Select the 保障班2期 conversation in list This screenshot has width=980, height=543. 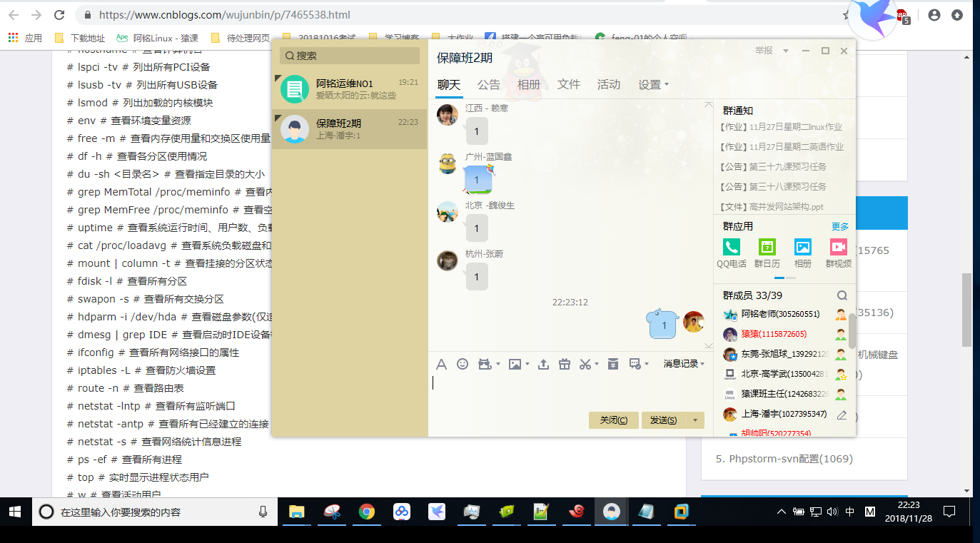point(350,129)
